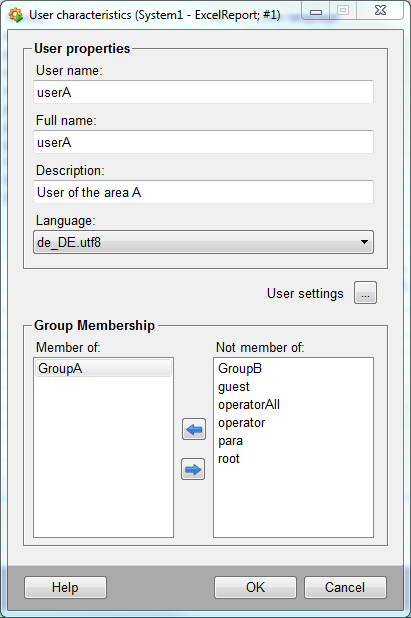Click the Help button
The width and height of the screenshot is (411, 618).
65,587
